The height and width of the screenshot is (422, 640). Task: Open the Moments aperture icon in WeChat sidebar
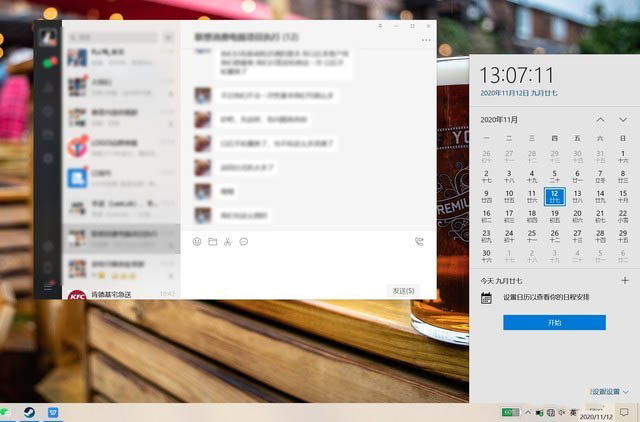(x=48, y=158)
